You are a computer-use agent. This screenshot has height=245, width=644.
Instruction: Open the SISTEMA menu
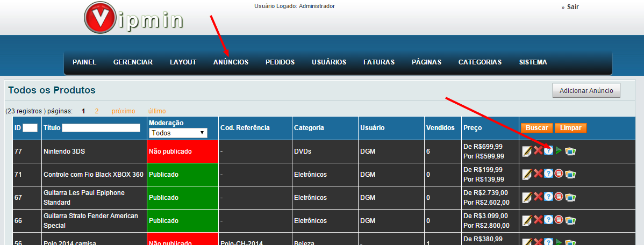(533, 62)
